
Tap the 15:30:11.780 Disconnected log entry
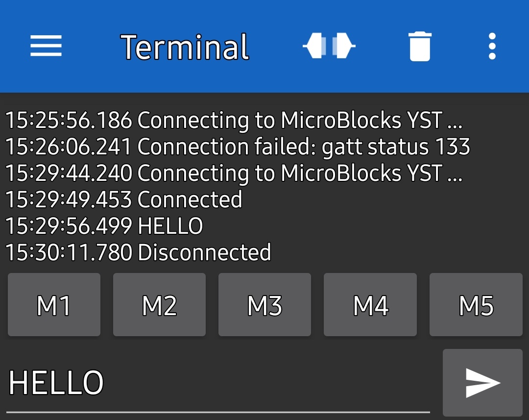pyautogui.click(x=138, y=252)
